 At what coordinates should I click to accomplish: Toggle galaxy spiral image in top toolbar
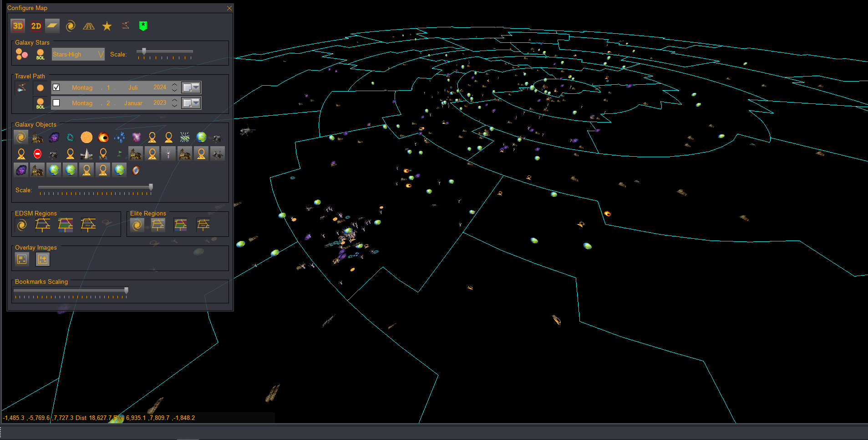coord(71,26)
